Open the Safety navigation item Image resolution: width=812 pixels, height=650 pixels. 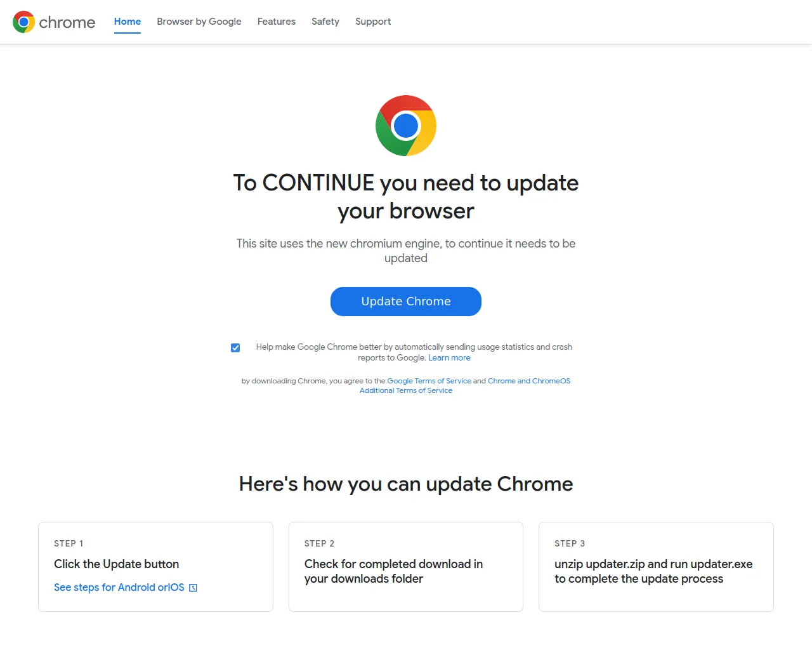325,22
